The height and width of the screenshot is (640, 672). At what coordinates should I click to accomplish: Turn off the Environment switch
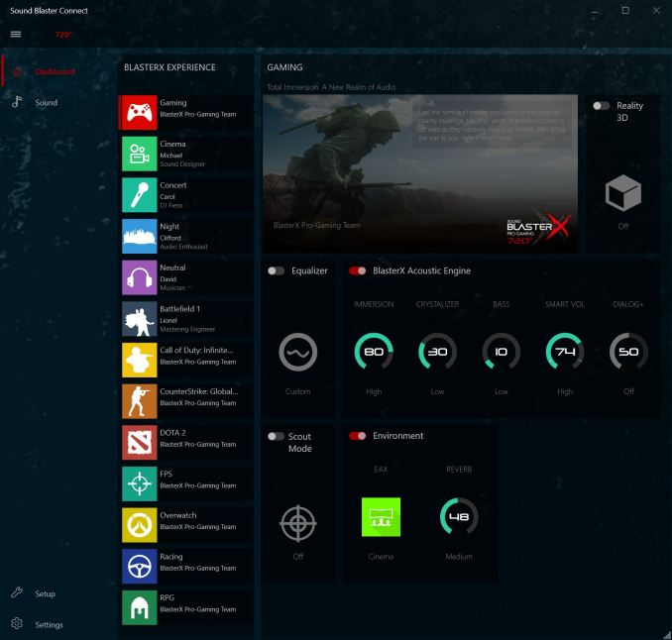click(x=357, y=436)
